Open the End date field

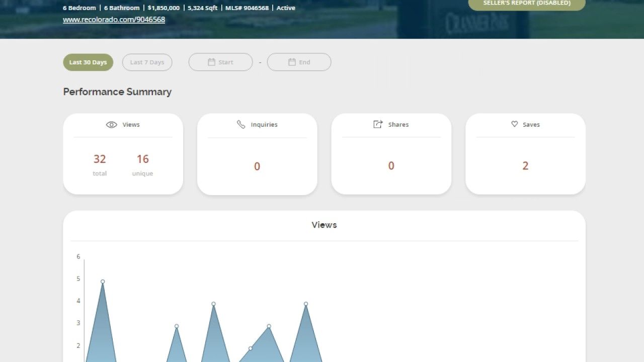[299, 62]
